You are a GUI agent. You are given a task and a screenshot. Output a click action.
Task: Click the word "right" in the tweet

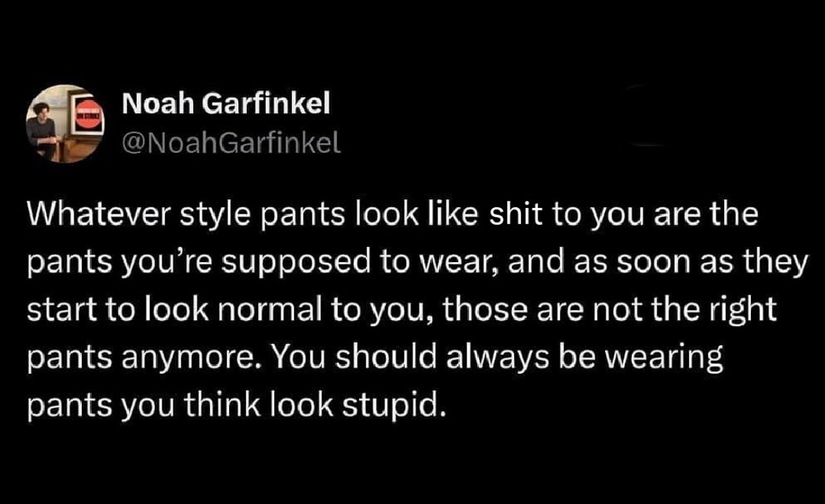741,310
